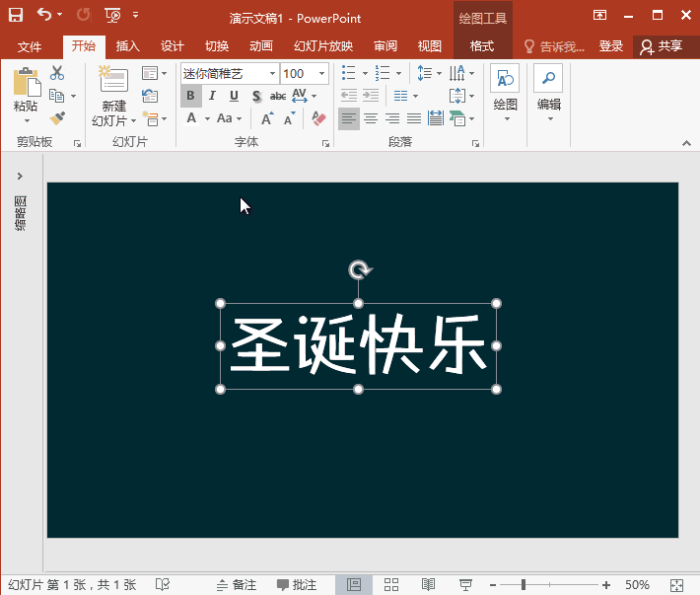Open the 设计 ribbon tab

click(173, 46)
